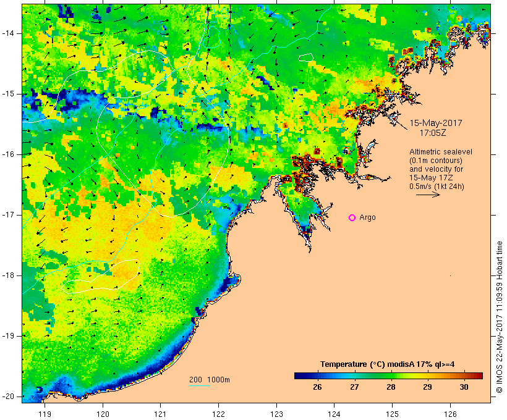
Task: Click the -16 latitude axis label
Action: (x=8, y=154)
